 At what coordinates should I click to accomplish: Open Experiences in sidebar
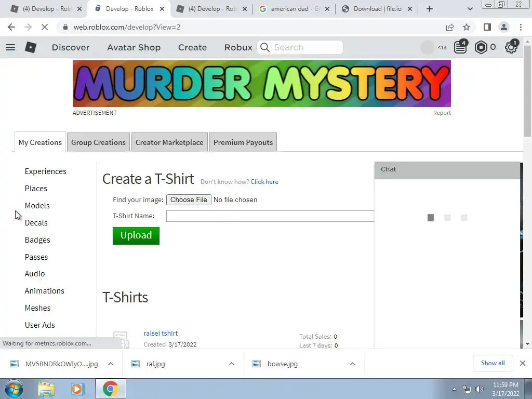[46, 171]
